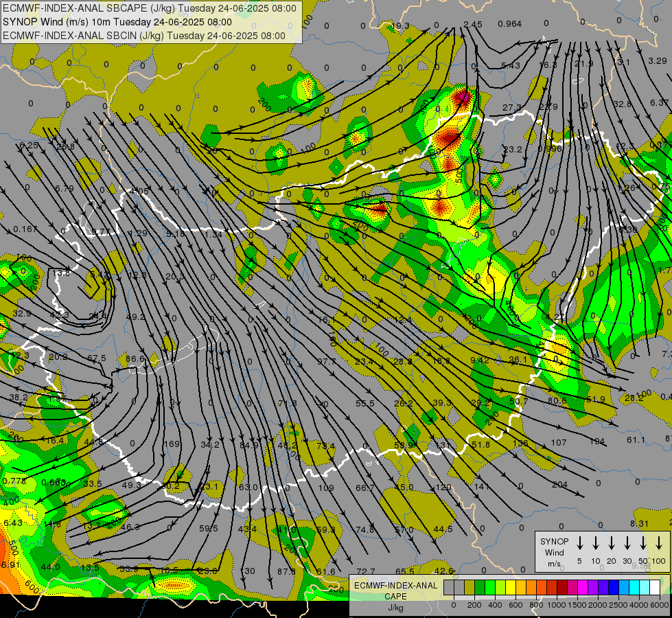Viewport: 672px width, 618px height.
Task: Click the map value 66.7
Action: point(365,488)
